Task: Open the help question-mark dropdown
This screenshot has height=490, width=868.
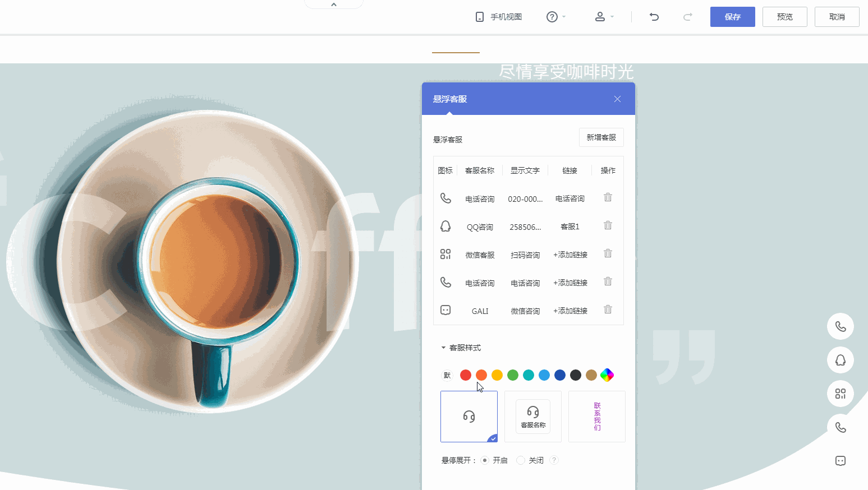Action: click(556, 17)
